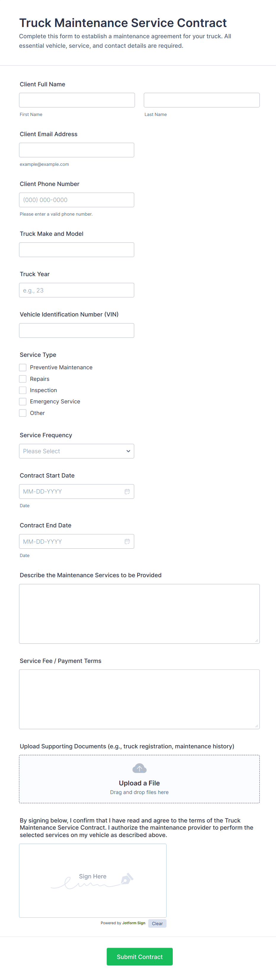Enable the Emergency Service checkbox
The height and width of the screenshot is (980, 276).
coord(23,401)
